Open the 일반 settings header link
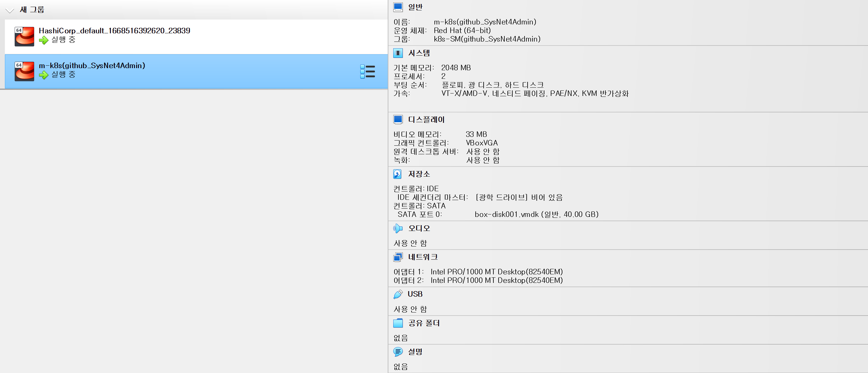 point(415,7)
